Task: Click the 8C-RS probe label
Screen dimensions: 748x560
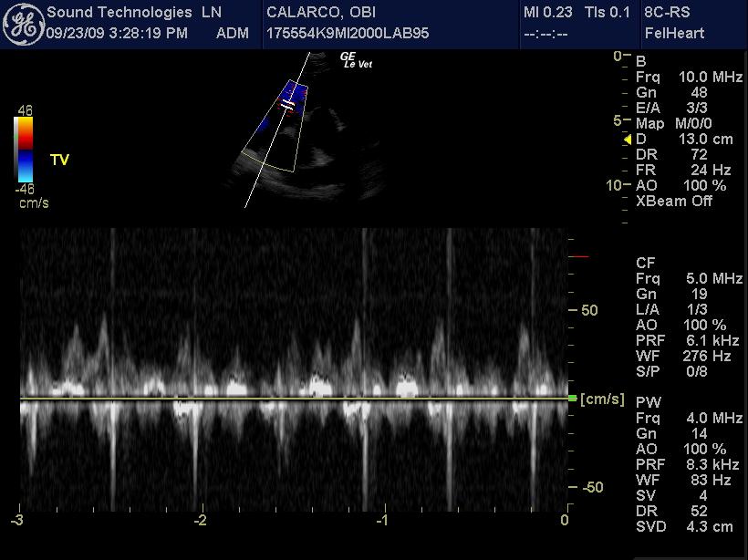Action: pyautogui.click(x=667, y=13)
